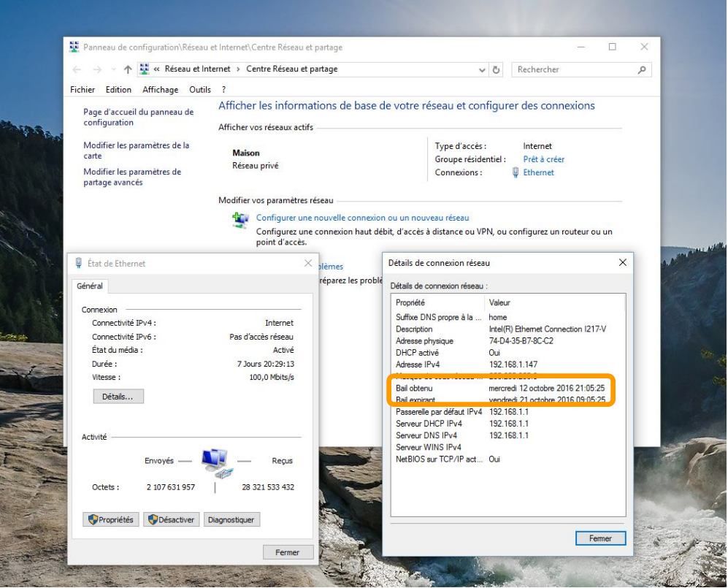The image size is (728, 588).
Task: Click the back arrow navigation icon
Action: click(x=77, y=69)
